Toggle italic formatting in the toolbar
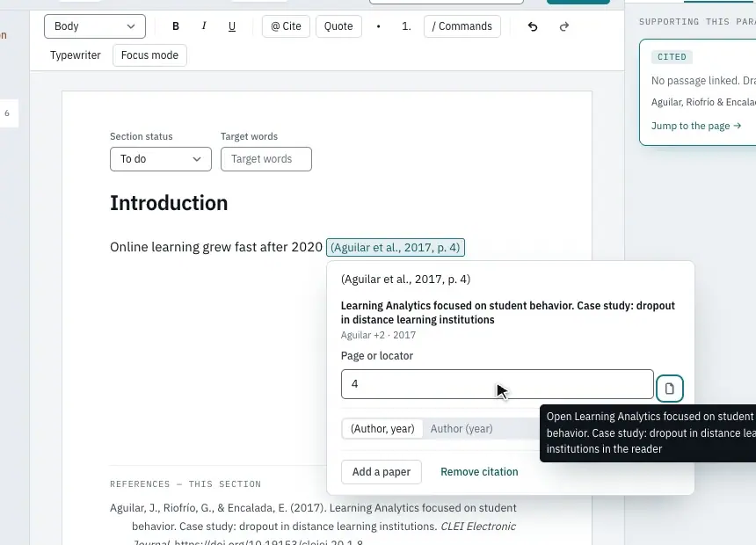The height and width of the screenshot is (545, 756). click(204, 26)
